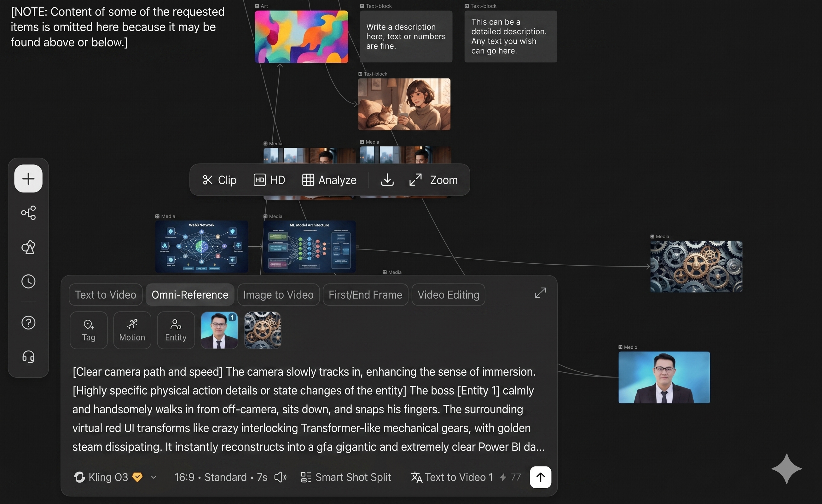Screen dimensions: 822x504
Task: Toggle the sound speaker icon
Action: (x=280, y=477)
